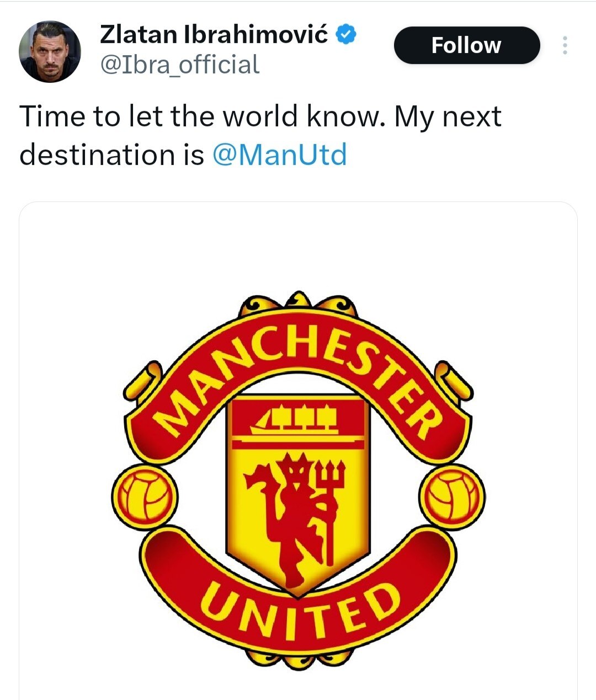Click the yellow scroll ornament atop the crest
The width and height of the screenshot is (596, 700).
pyautogui.click(x=298, y=302)
